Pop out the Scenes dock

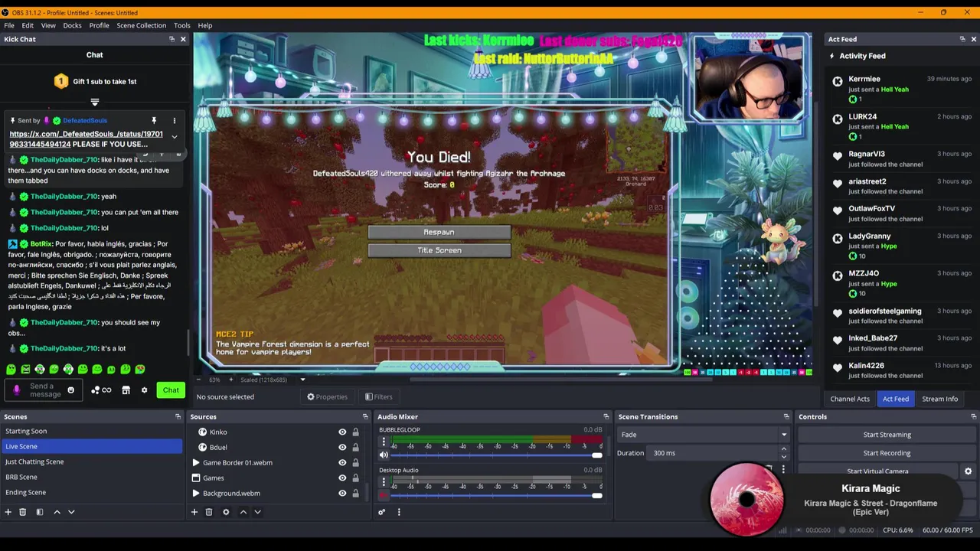click(178, 416)
